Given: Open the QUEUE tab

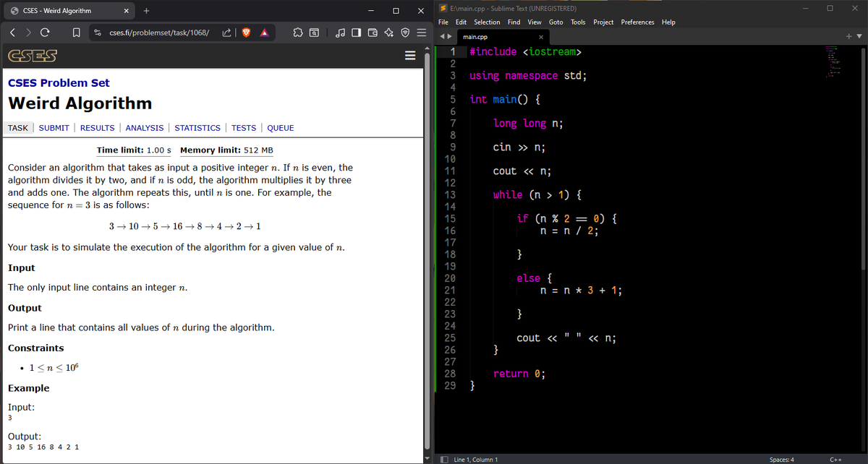Looking at the screenshot, I should [x=281, y=128].
